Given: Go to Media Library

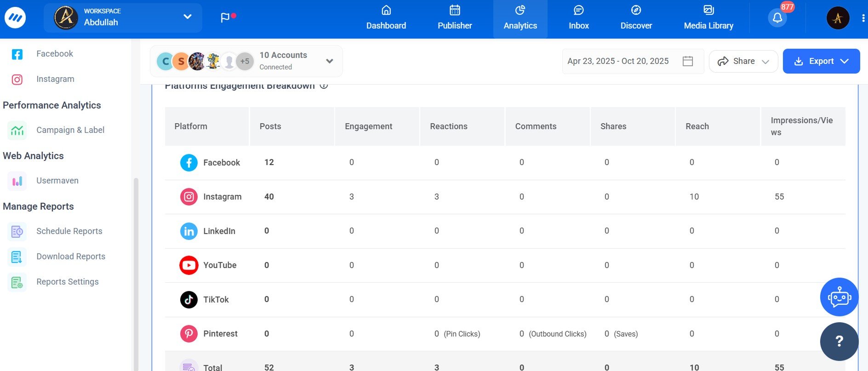Looking at the screenshot, I should 708,18.
